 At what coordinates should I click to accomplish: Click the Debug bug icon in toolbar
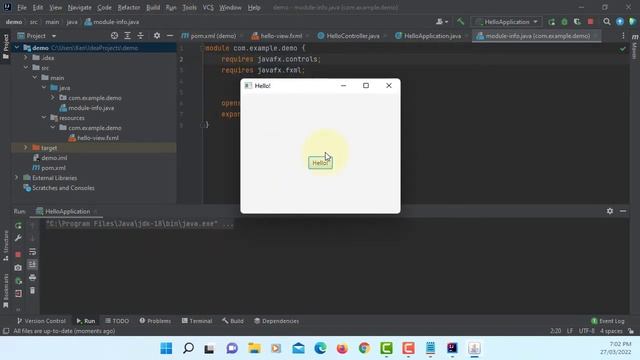coord(564,22)
